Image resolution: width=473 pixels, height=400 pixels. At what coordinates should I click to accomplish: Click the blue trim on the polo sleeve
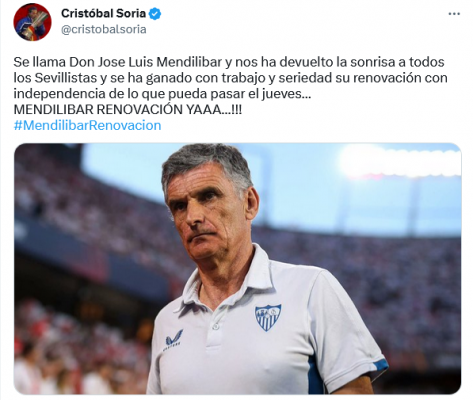pyautogui.click(x=378, y=365)
